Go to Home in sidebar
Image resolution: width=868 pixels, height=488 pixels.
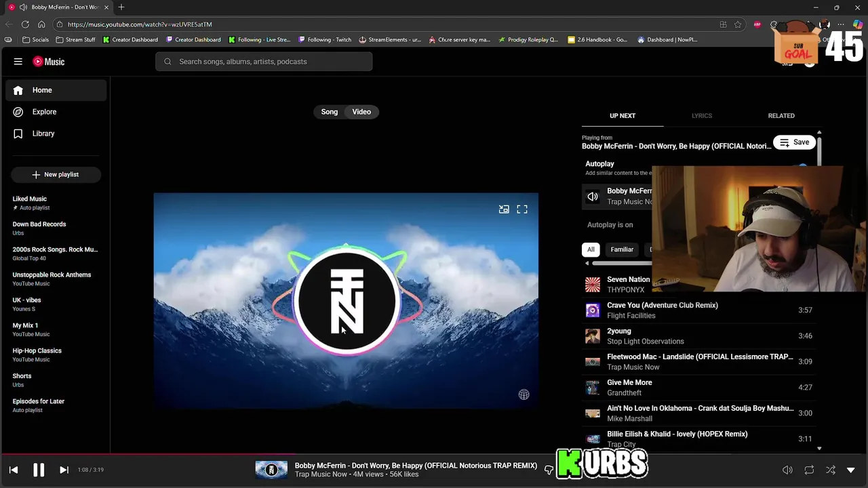tap(56, 90)
